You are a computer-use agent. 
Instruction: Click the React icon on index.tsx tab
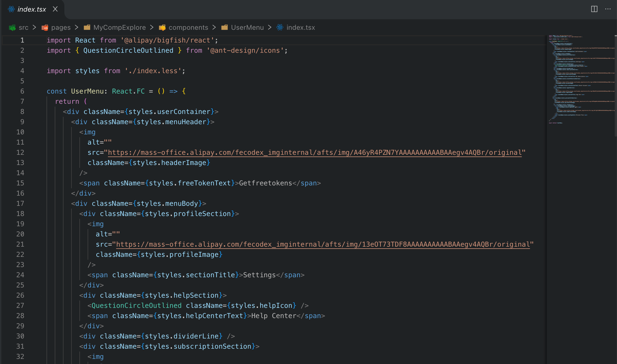[x=11, y=9]
